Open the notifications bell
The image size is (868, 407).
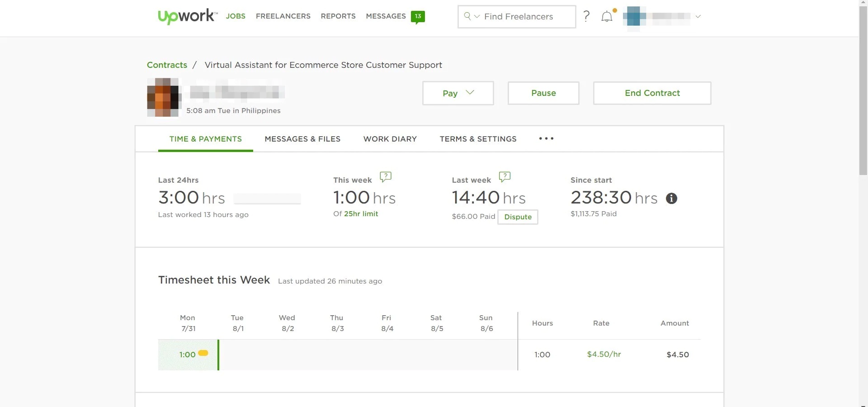(607, 17)
